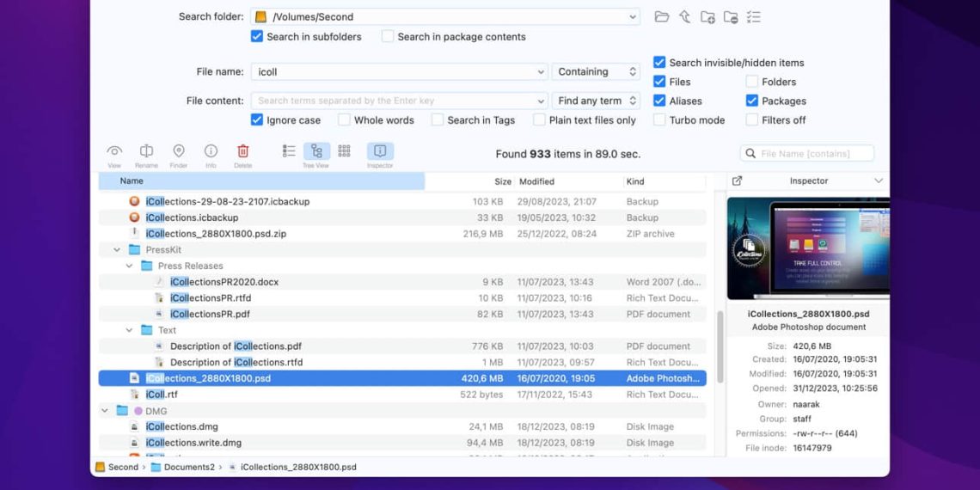Switch to the grid icon view mode
The image size is (980, 490).
pyautogui.click(x=344, y=151)
